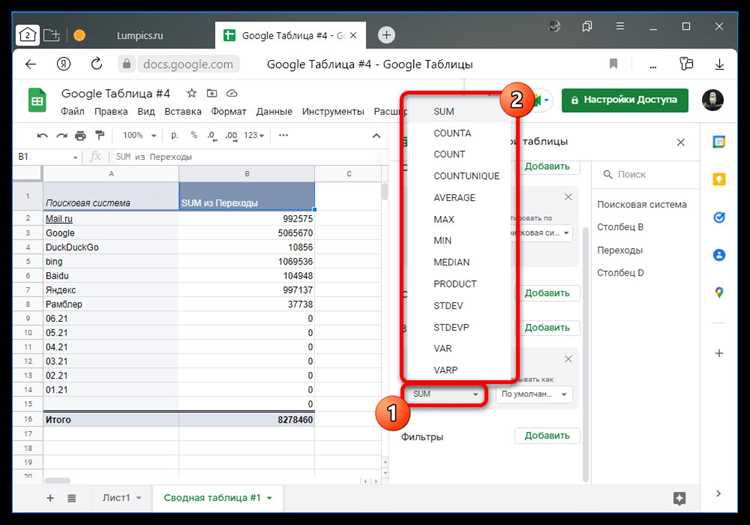Open Contacts side panel icon
This screenshot has width=750, height=525.
pos(719,255)
